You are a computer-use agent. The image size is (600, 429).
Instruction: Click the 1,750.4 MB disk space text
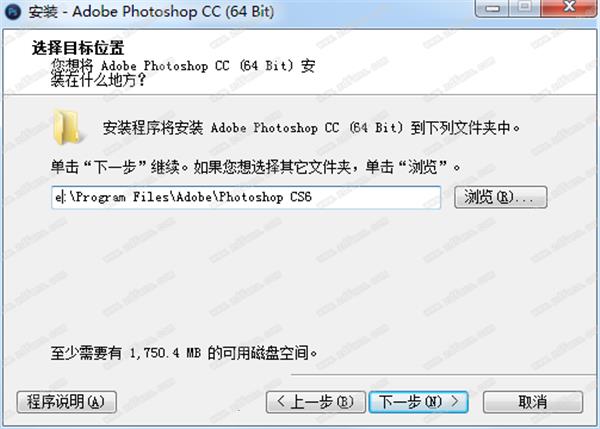165,353
